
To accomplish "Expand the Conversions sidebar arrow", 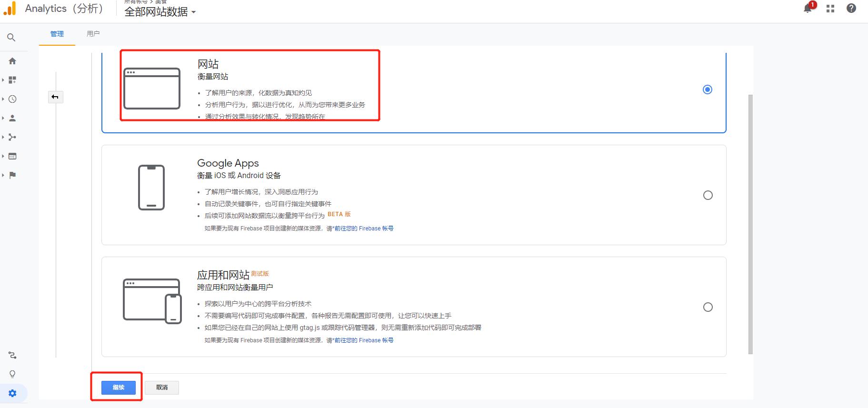I will coord(3,175).
